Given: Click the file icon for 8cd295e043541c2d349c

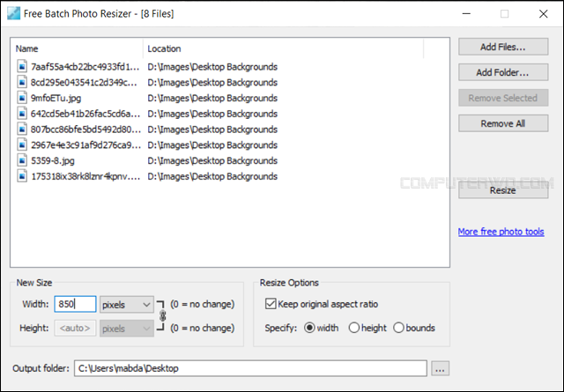Looking at the screenshot, I should click(22, 82).
